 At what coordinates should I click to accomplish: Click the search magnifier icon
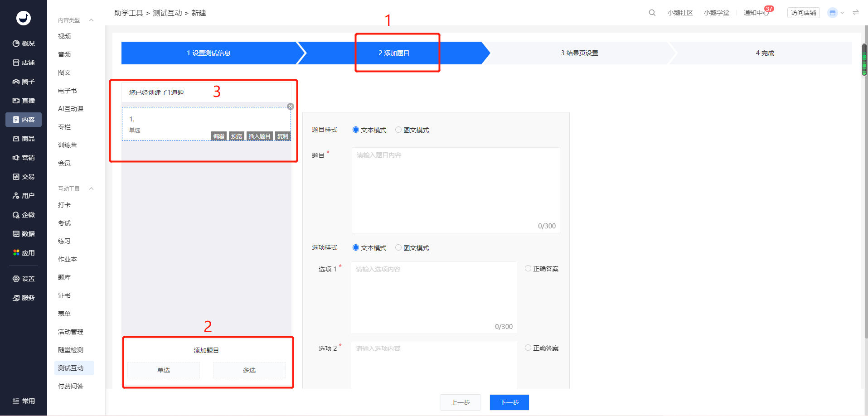tap(652, 13)
